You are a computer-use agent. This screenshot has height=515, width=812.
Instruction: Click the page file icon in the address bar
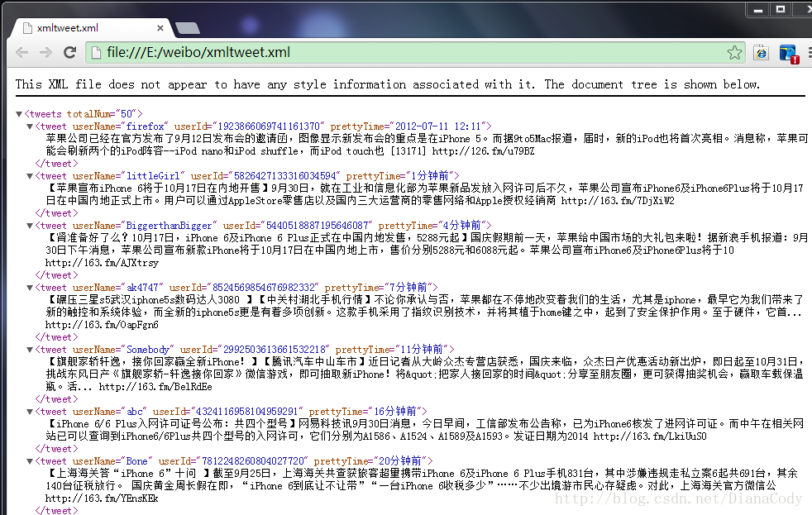[x=95, y=52]
